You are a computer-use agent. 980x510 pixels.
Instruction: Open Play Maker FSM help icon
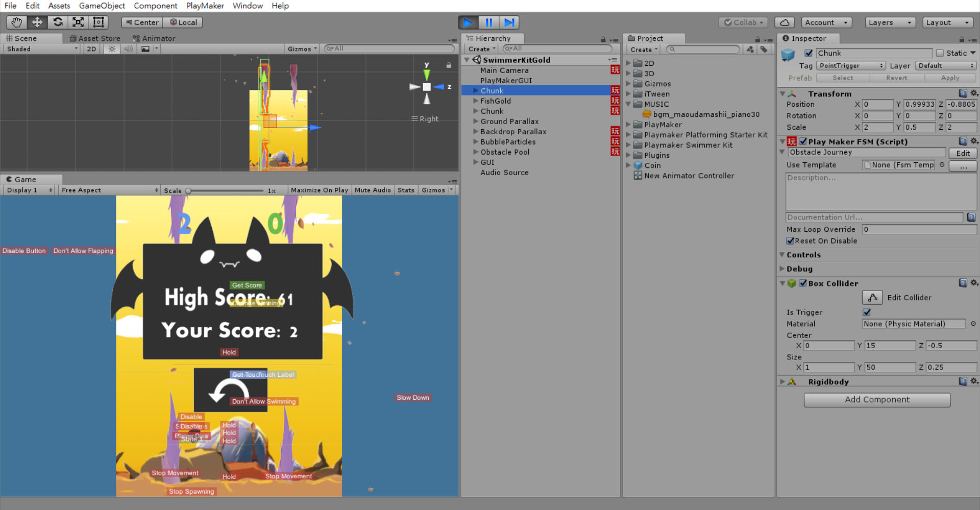pyautogui.click(x=963, y=141)
